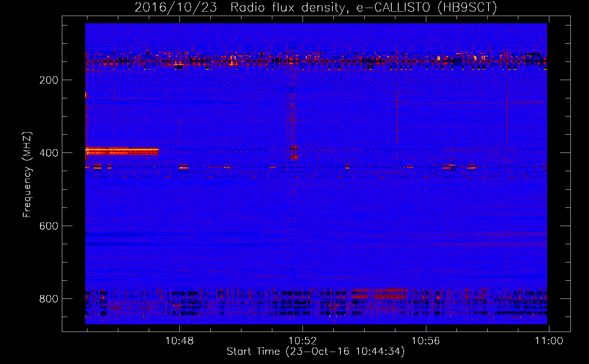Click the red burst near 800 MHz around 10:54
Image resolution: width=589 pixels, height=364 pixels.
tap(380, 293)
